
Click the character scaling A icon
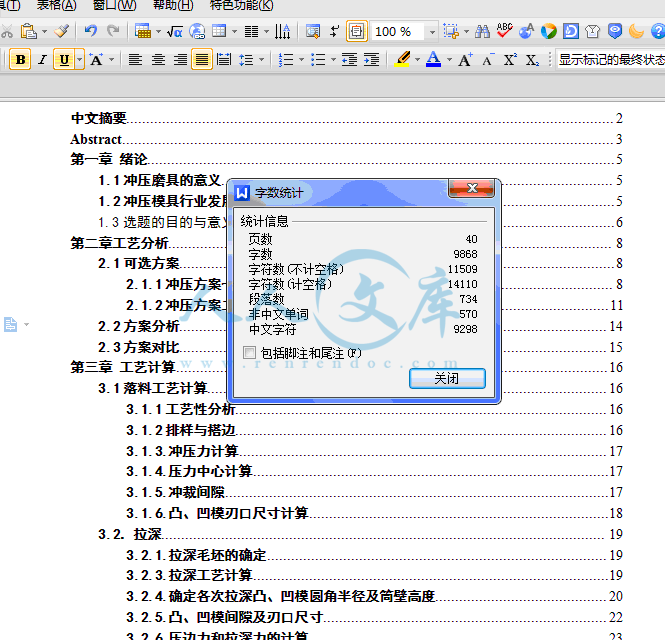point(97,60)
